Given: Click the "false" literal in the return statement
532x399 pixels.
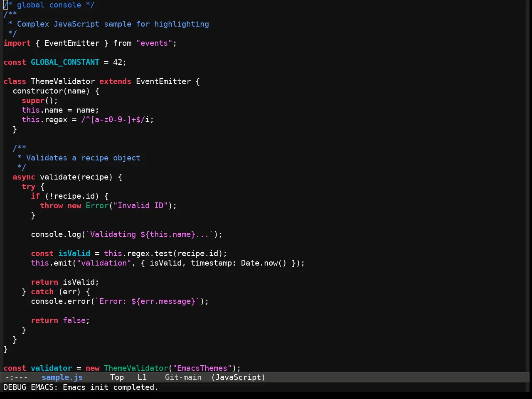Looking at the screenshot, I should 74,320.
